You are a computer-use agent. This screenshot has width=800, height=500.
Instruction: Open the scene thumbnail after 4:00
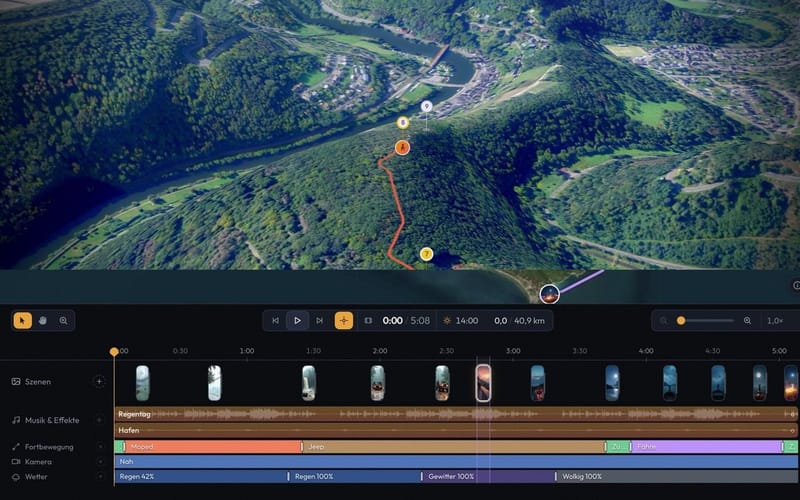point(670,383)
